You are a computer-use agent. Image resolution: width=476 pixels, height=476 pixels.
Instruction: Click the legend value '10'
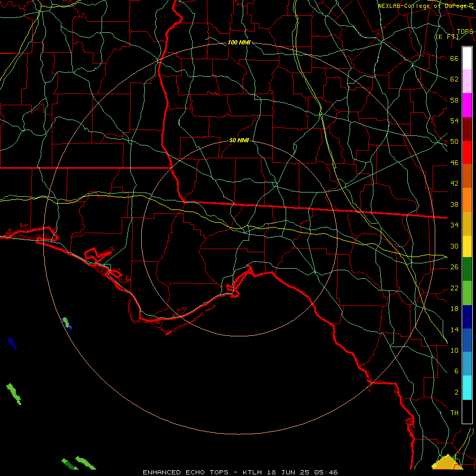click(454, 350)
